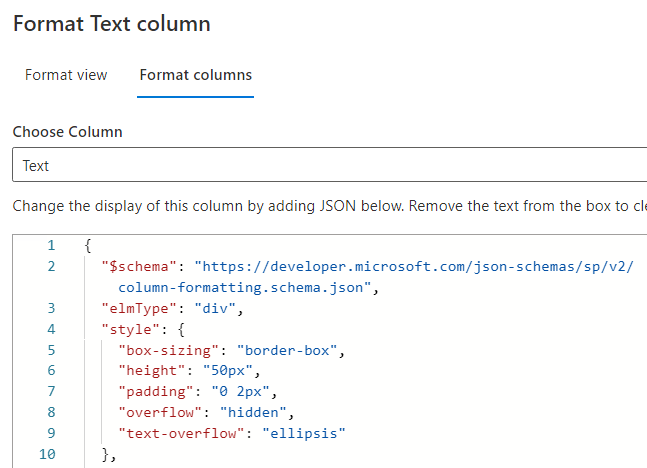This screenshot has width=647, height=468.
Task: Click the "height" key
Action: pyautogui.click(x=151, y=370)
